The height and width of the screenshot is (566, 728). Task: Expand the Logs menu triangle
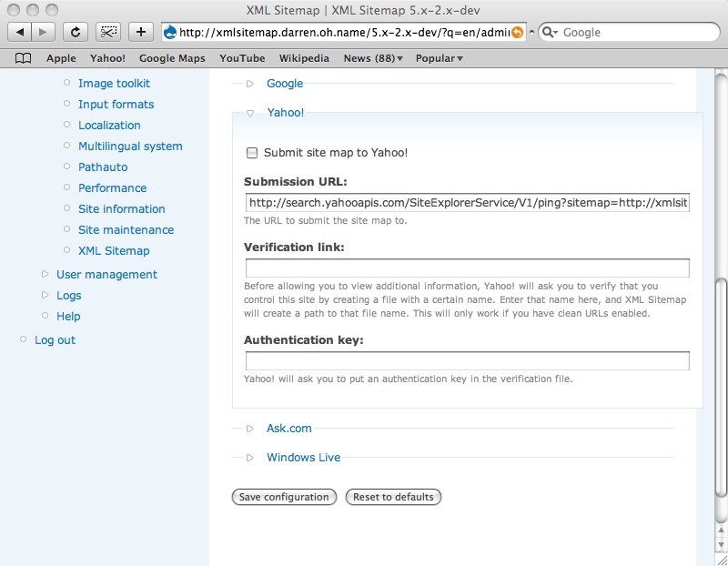pos(45,295)
